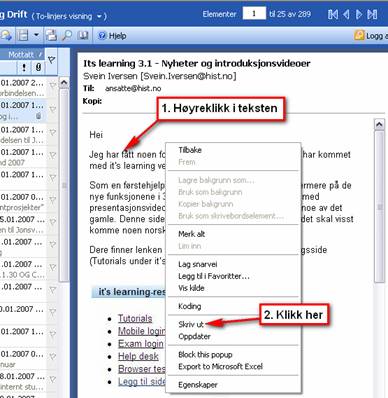Open the Tutorials link

coord(135,319)
